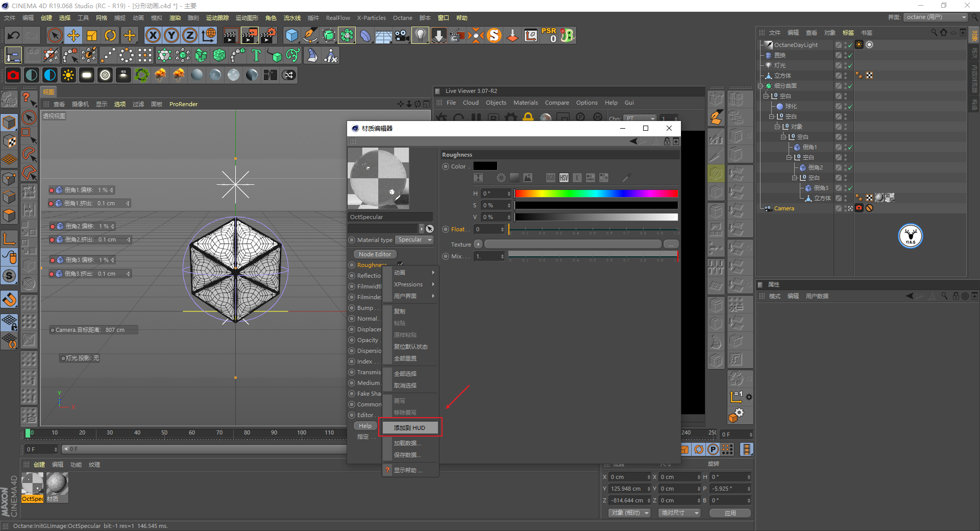The width and height of the screenshot is (980, 531).
Task: Collapse the 细分曲面 tree node
Action: pyautogui.click(x=761, y=86)
